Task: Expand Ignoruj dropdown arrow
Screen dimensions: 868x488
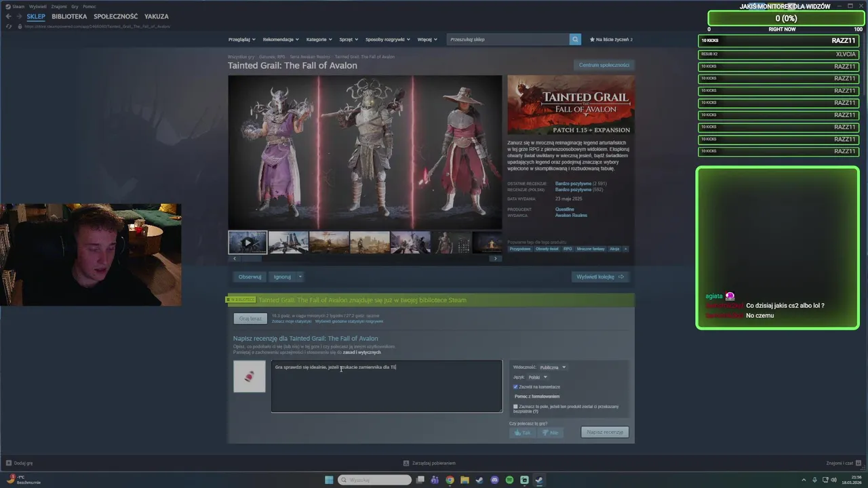Action: click(x=300, y=277)
